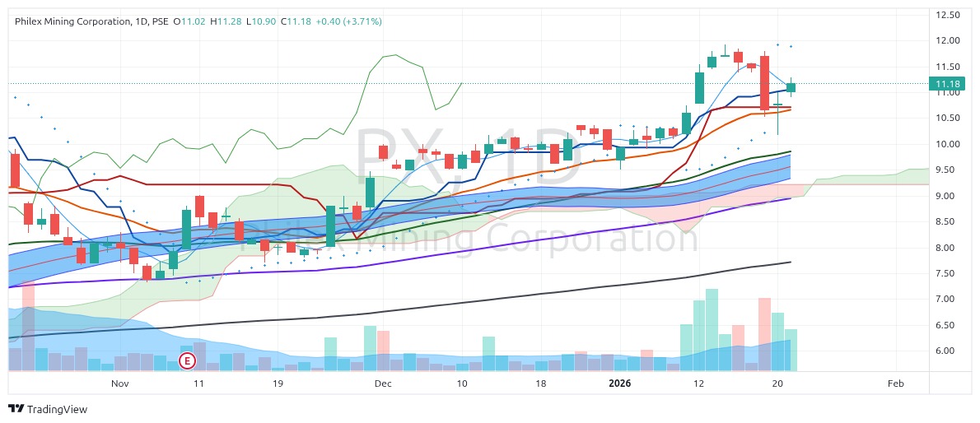Click the 9.00 price scale label
Viewport: 980px width, 423px height.
click(950, 196)
